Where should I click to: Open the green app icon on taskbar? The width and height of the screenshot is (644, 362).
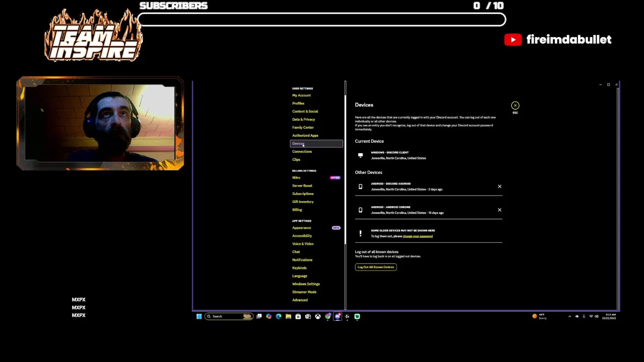(357, 316)
